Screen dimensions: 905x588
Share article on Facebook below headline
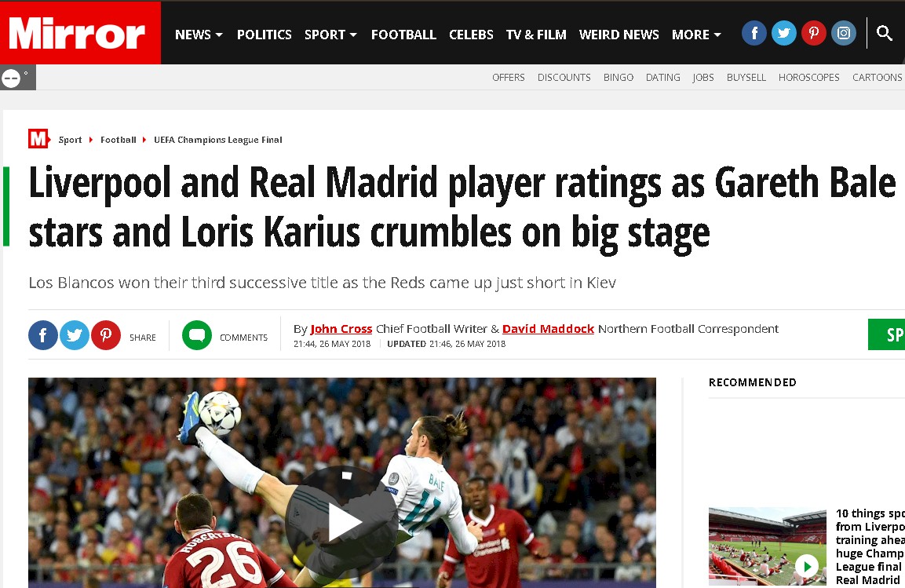point(43,335)
